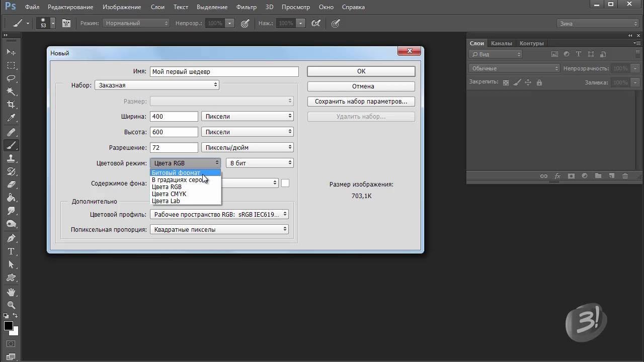Switch to the Каналы tab
The height and width of the screenshot is (362, 644).
(501, 43)
